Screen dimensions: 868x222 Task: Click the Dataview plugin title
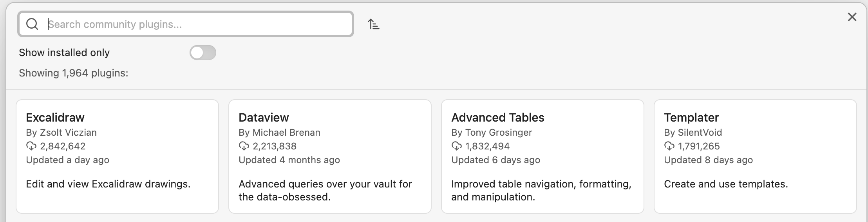tap(264, 117)
